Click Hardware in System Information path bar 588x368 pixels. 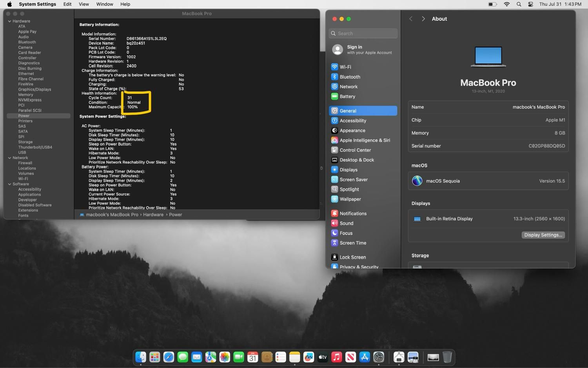coord(153,215)
